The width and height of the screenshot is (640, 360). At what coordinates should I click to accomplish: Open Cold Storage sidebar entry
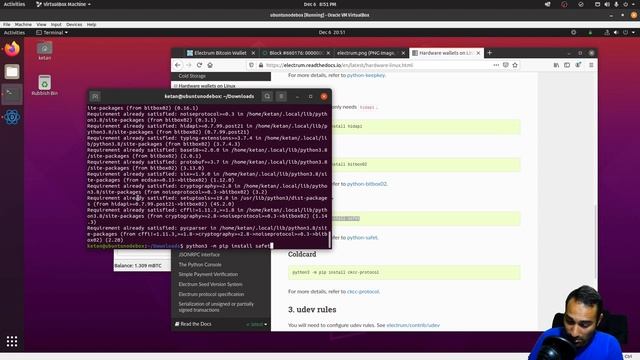coord(192,76)
